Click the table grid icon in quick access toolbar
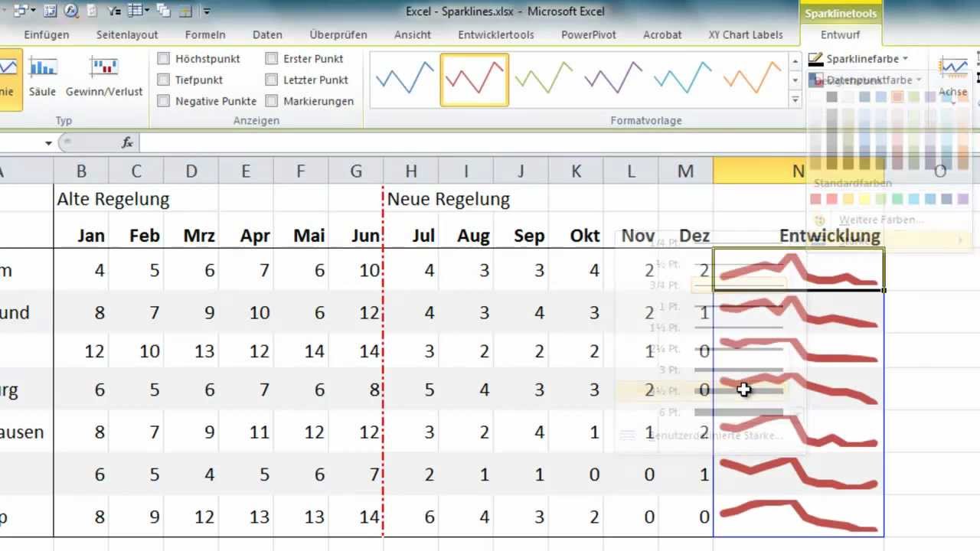 coord(135,11)
